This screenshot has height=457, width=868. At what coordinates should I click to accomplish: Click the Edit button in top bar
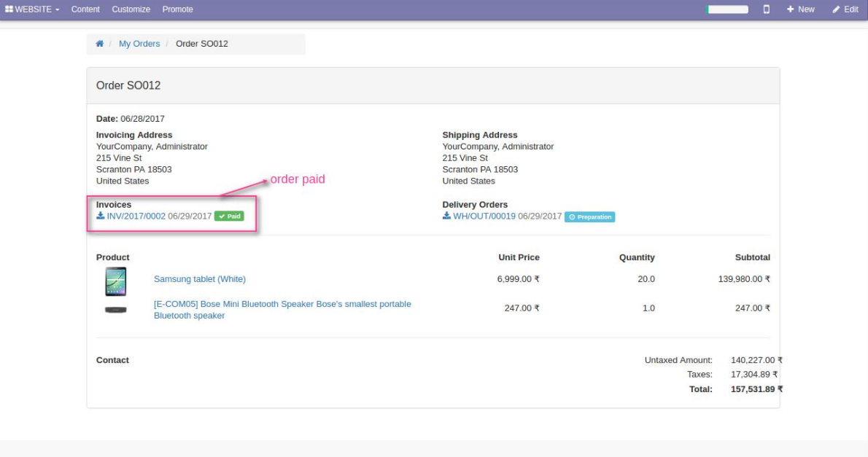845,9
